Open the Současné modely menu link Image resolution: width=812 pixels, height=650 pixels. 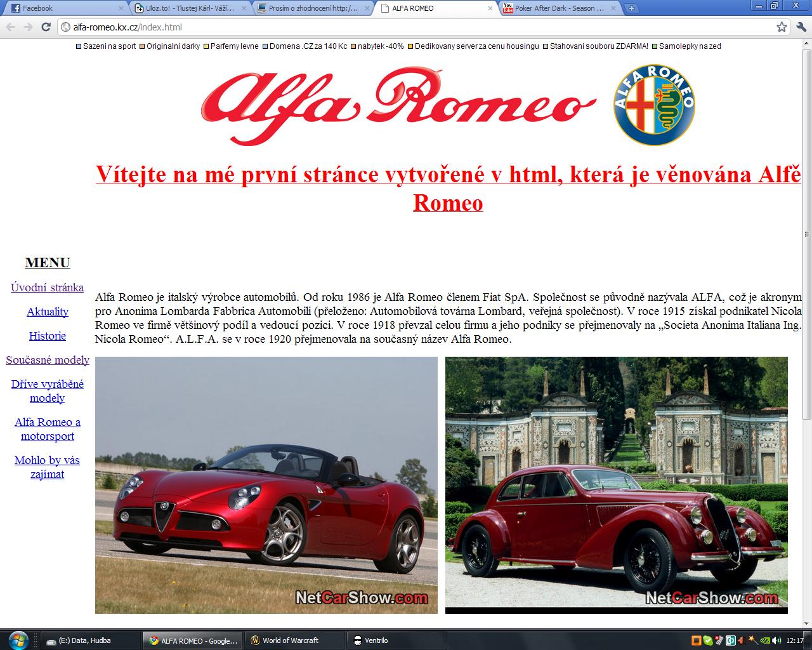[48, 360]
